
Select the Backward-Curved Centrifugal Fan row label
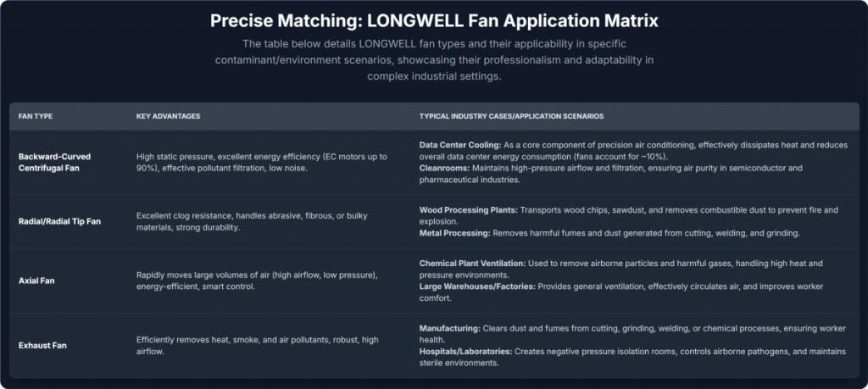pos(54,162)
